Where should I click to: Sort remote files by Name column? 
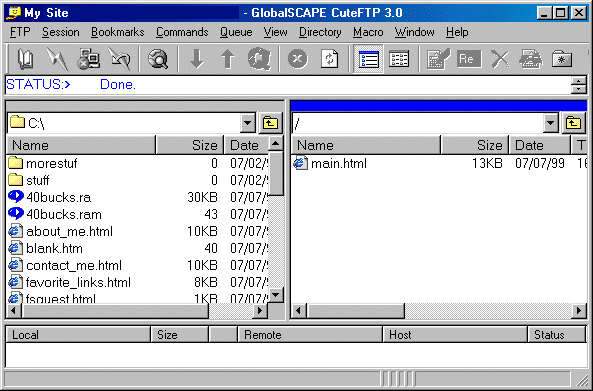pyautogui.click(x=366, y=145)
